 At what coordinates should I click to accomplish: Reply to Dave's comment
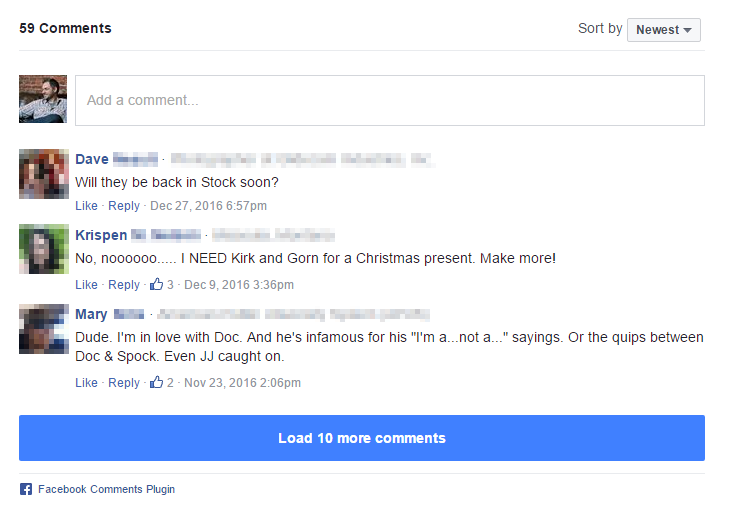(x=124, y=206)
